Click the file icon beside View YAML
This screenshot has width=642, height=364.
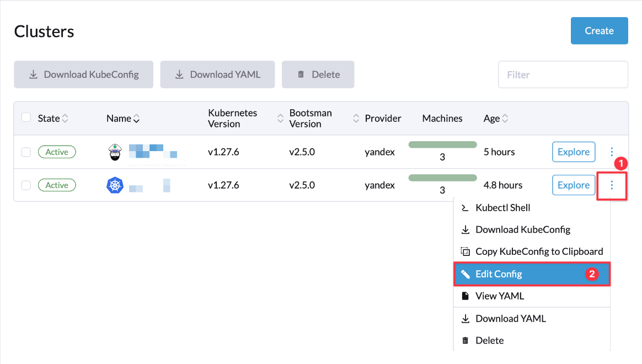[465, 296]
